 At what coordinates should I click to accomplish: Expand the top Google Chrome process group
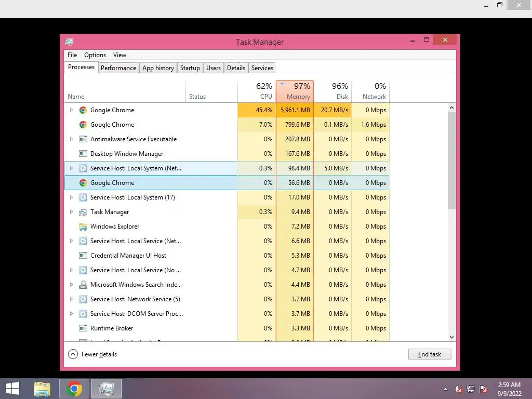(71, 110)
